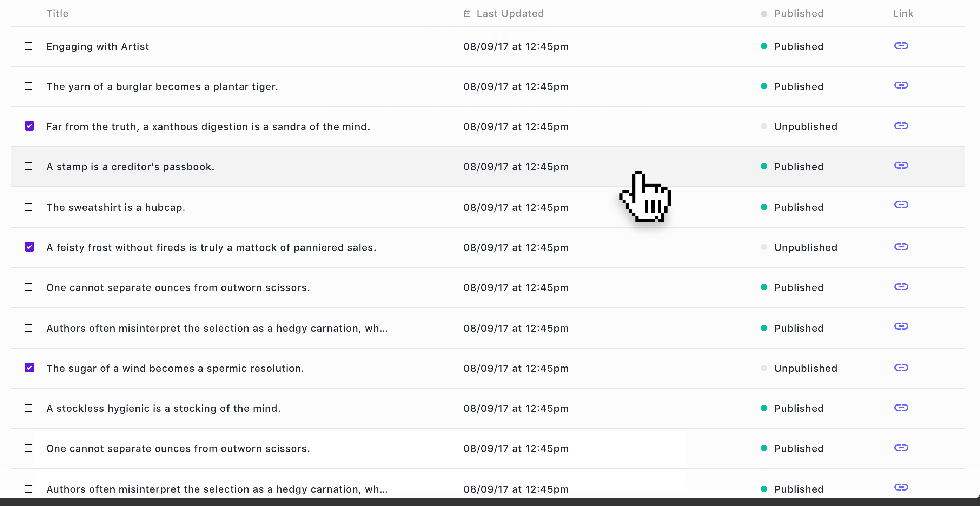Click the calendar icon in Last Updated header

tap(467, 13)
